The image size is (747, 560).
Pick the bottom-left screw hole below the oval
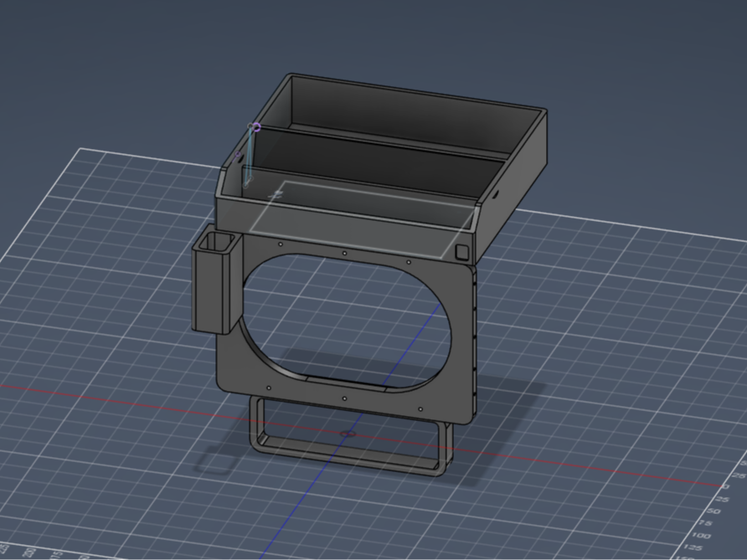pos(269,388)
